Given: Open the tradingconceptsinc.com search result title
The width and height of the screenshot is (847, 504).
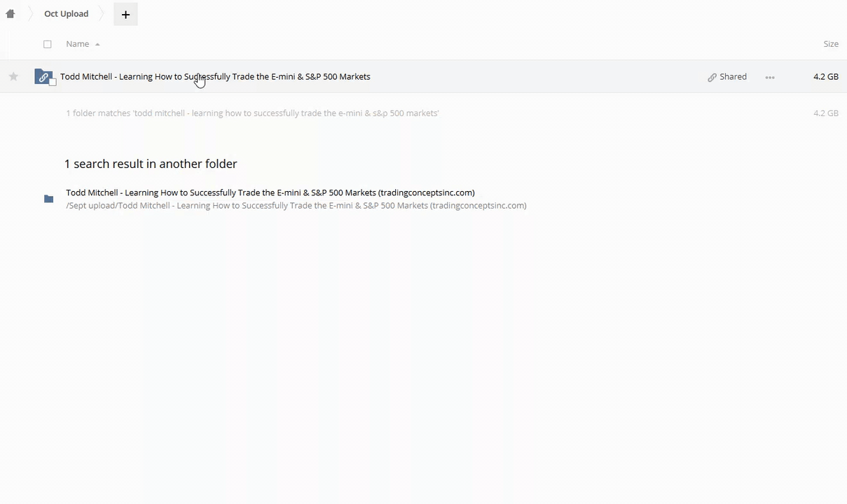Looking at the screenshot, I should pos(270,192).
